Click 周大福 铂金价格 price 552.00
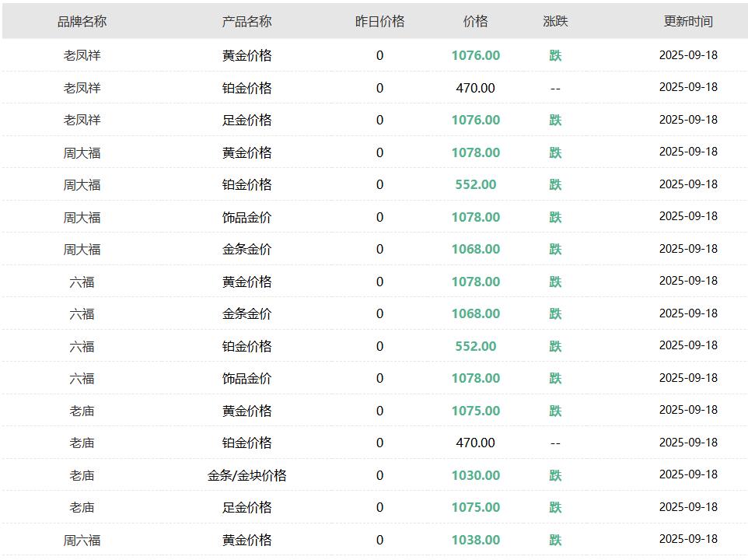 pos(475,184)
